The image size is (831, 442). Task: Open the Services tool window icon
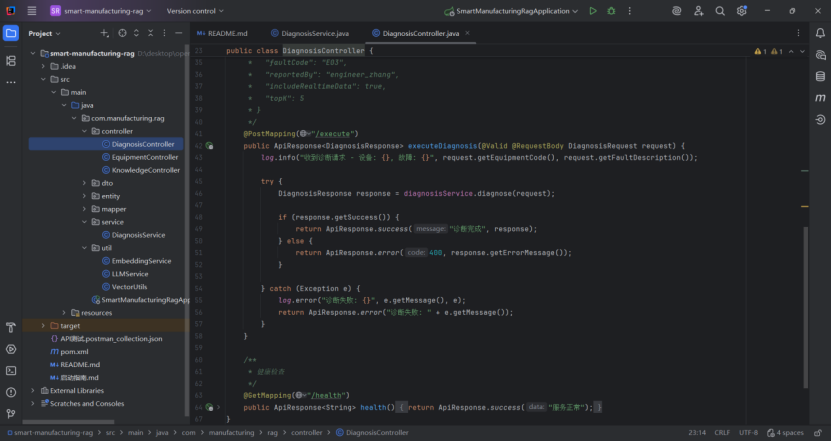(x=11, y=349)
